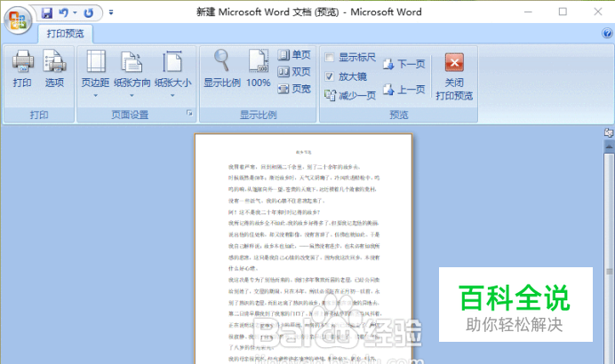This screenshot has height=364, width=615.
Task: Fit to 页宽 page width
Action: [294, 89]
